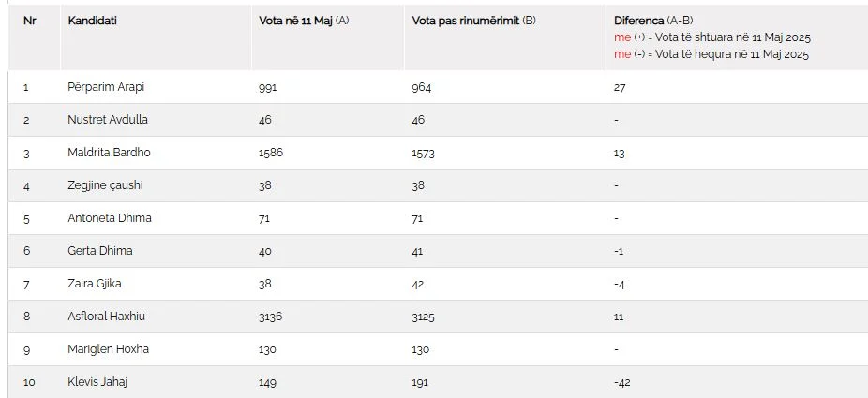Click the 3136 vote count value
868x398 pixels.
pyautogui.click(x=270, y=317)
